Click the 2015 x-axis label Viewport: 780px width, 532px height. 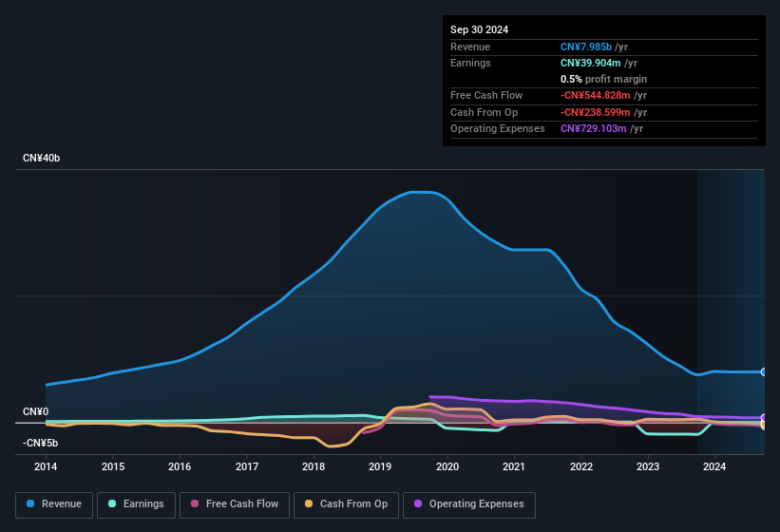(113, 466)
